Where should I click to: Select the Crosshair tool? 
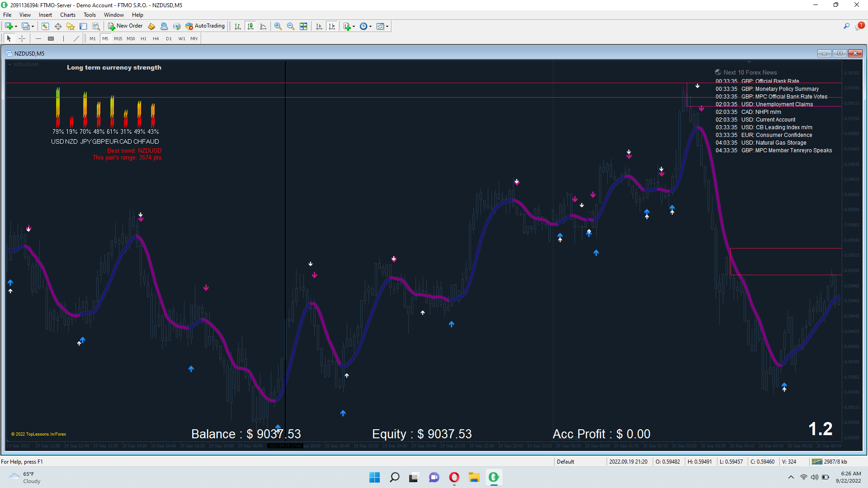[x=22, y=38]
